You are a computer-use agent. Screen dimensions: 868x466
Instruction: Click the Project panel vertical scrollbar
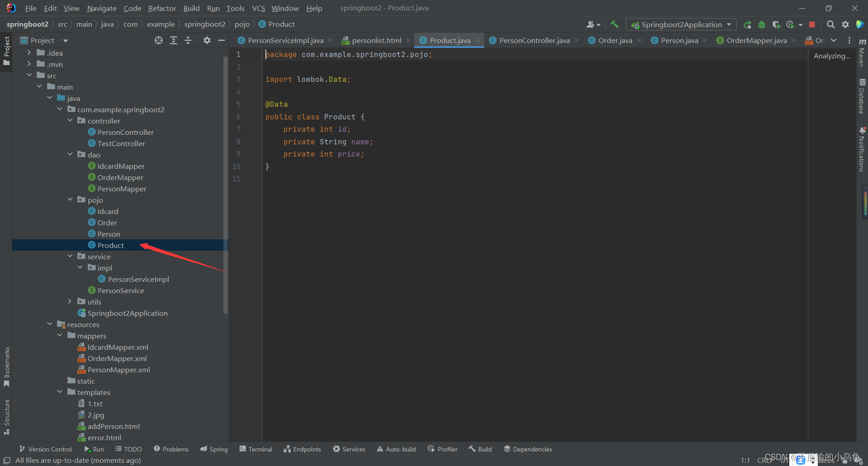(226, 185)
